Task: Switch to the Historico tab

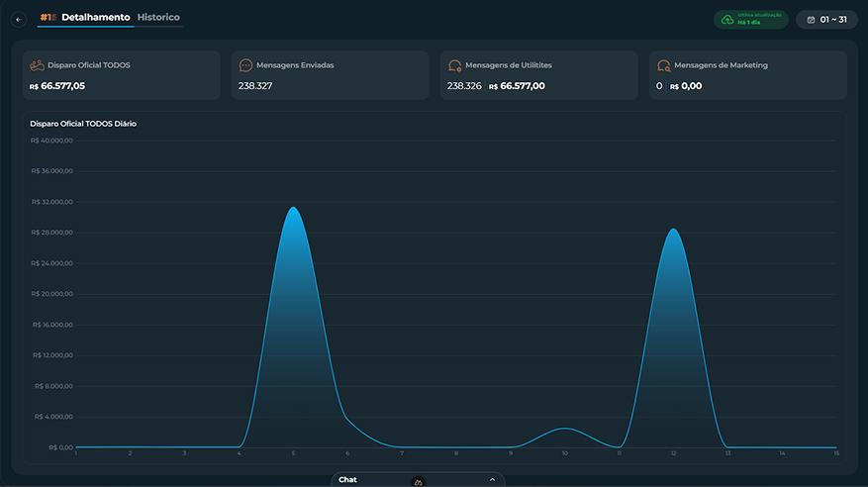Action: [x=158, y=17]
